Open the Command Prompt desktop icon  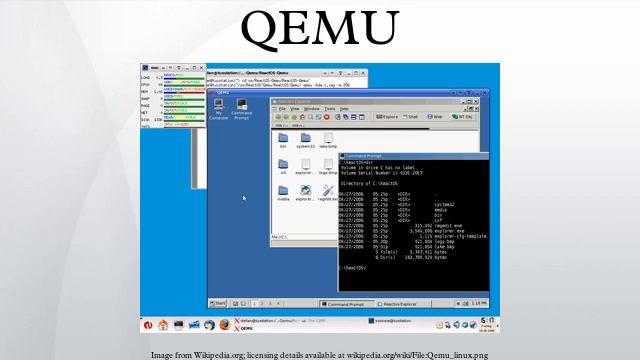241,109
